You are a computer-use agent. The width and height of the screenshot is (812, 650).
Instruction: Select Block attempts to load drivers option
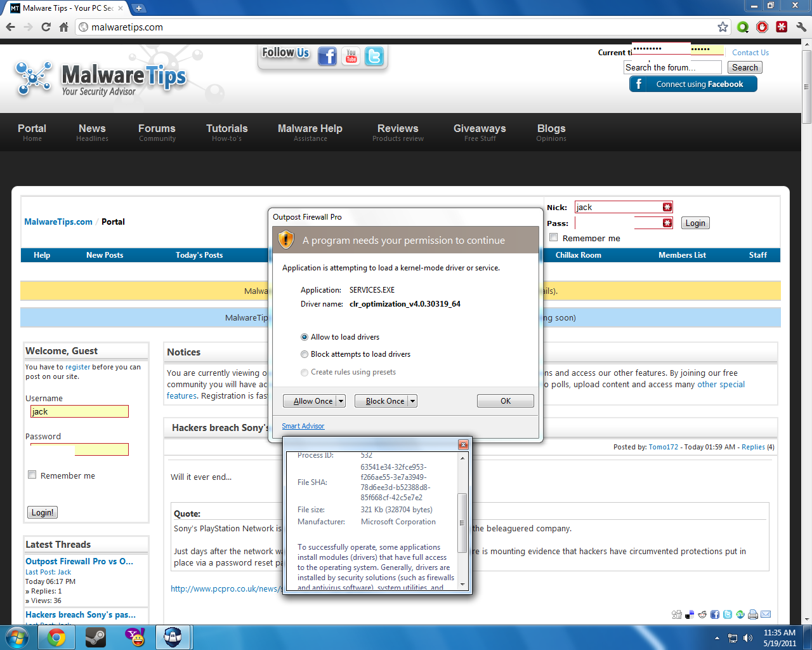(304, 354)
